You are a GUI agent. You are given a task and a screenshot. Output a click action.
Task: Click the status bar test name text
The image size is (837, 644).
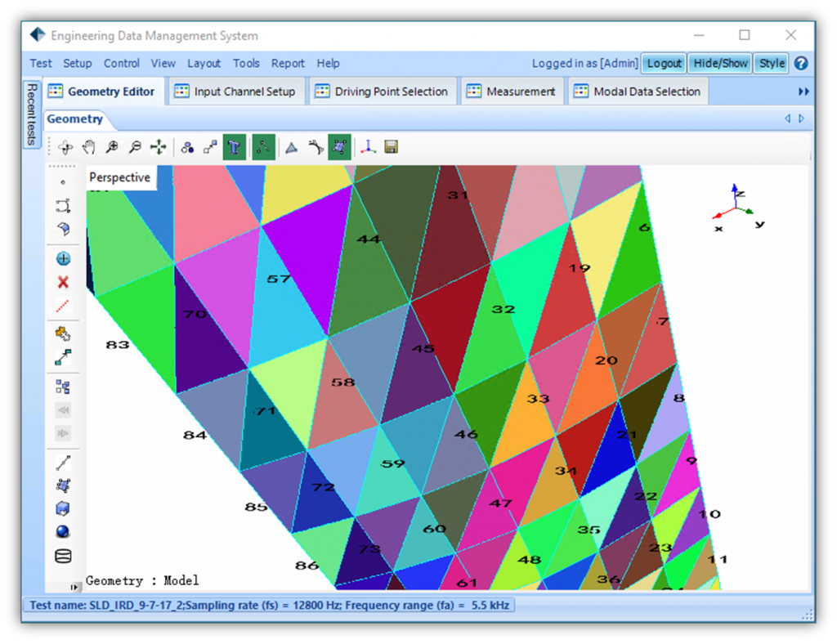(x=270, y=606)
